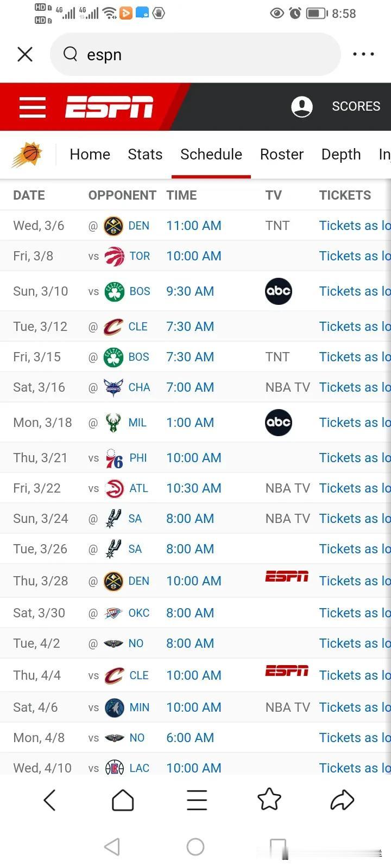Tap the browser share arrow icon

click(x=342, y=800)
